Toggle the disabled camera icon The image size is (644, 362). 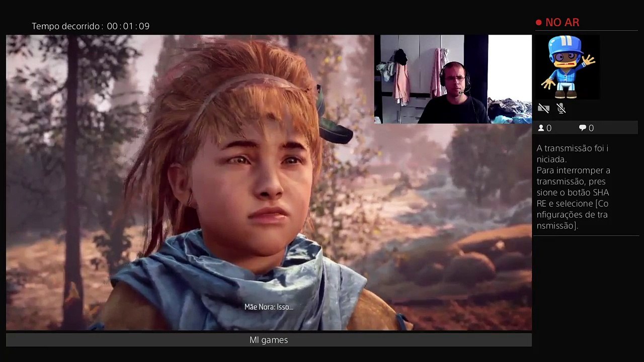(x=543, y=108)
